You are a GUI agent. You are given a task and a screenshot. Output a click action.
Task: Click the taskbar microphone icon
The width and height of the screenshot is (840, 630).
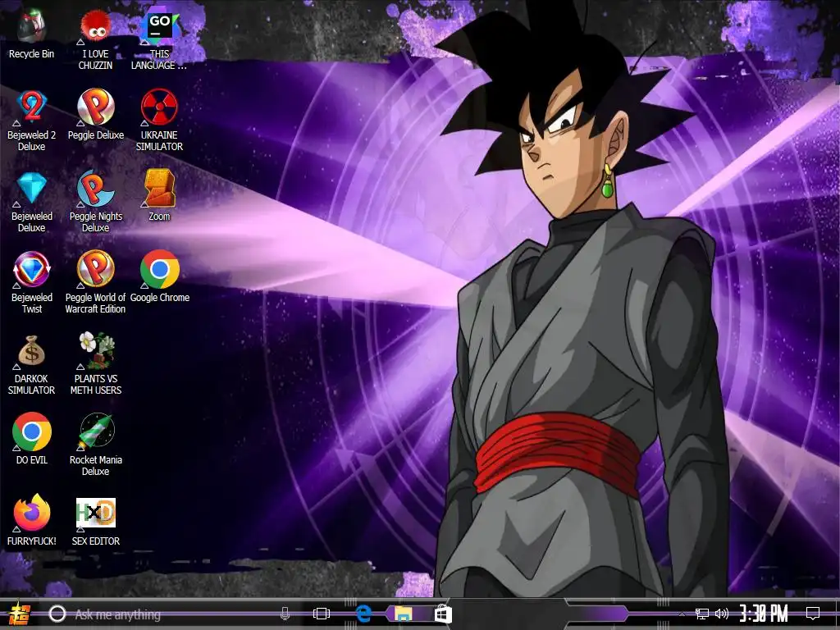click(285, 614)
